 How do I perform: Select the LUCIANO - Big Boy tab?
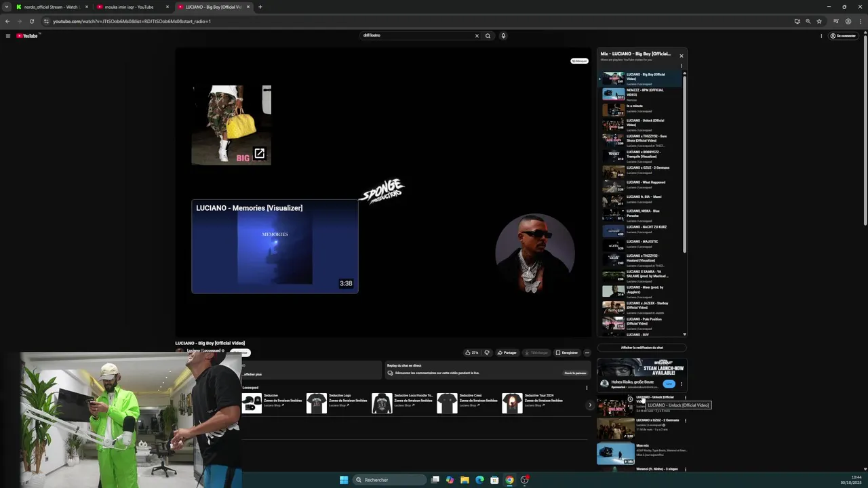[214, 7]
